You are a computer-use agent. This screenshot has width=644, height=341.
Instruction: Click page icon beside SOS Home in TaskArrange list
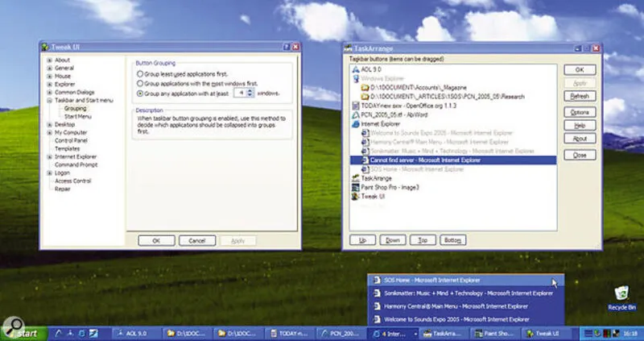(x=365, y=169)
